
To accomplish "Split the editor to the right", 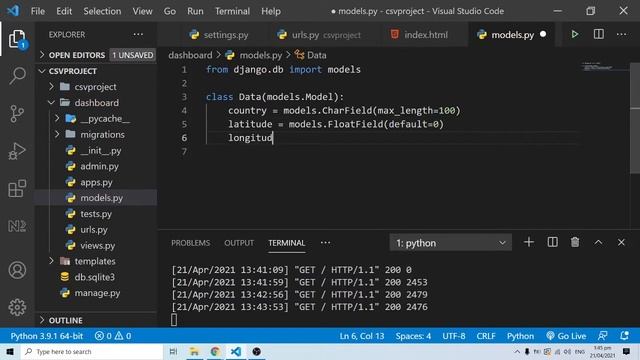I will click(598, 35).
